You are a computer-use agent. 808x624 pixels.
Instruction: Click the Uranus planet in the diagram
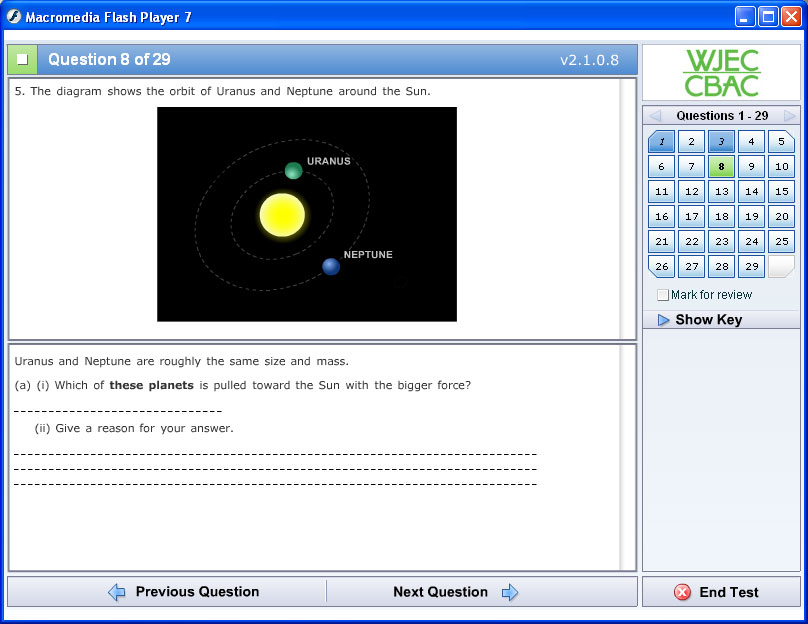(x=293, y=171)
